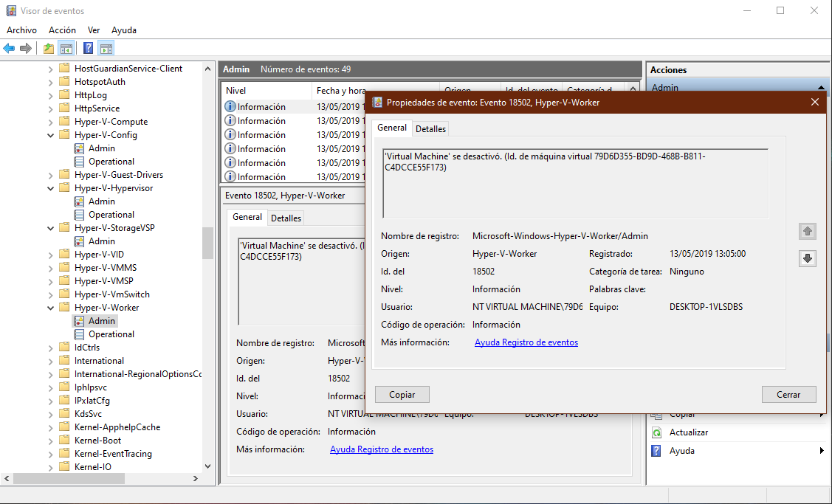Image resolution: width=832 pixels, height=504 pixels.
Task: Click the DESKTOP-1VLSDBS equipo value
Action: (706, 307)
